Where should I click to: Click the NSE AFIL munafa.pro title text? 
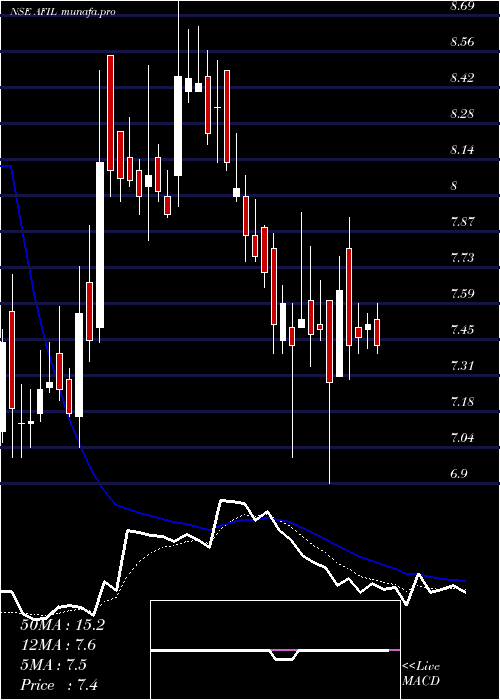coord(63,12)
